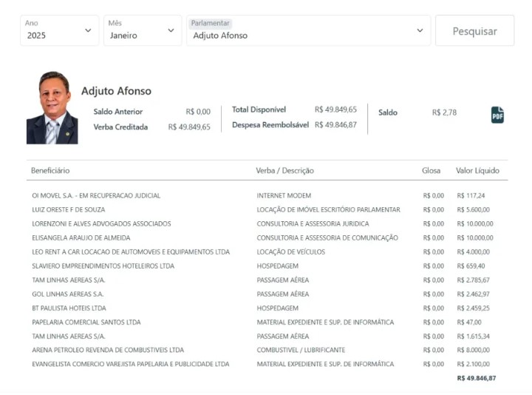The width and height of the screenshot is (532, 395).
Task: Download the PDF expense report icon
Action: click(497, 115)
